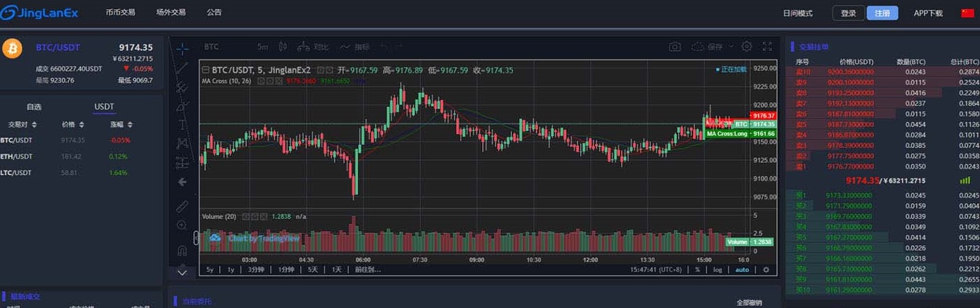Select the crosshair cursor tool
Image resolution: width=980 pixels, height=308 pixels.
pos(183,49)
